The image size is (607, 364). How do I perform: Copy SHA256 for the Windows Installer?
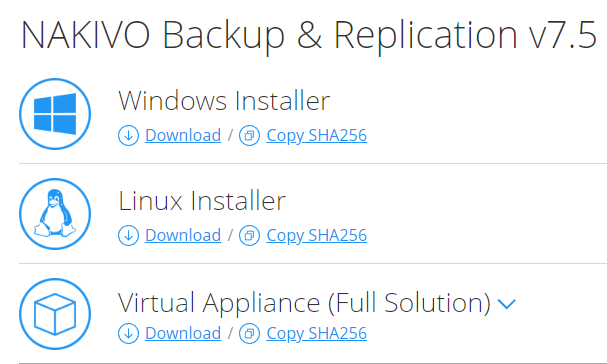click(316, 136)
